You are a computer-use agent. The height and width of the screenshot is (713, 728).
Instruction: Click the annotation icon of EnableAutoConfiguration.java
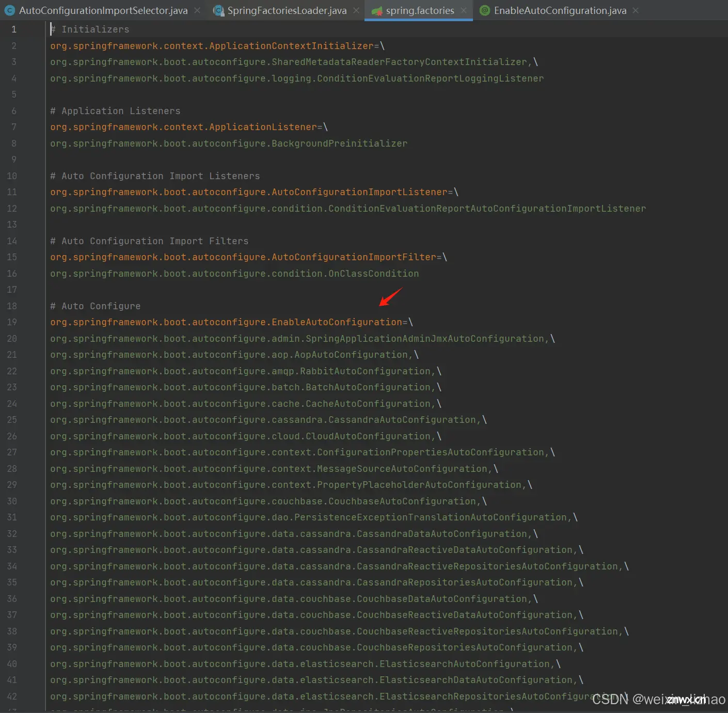click(485, 10)
